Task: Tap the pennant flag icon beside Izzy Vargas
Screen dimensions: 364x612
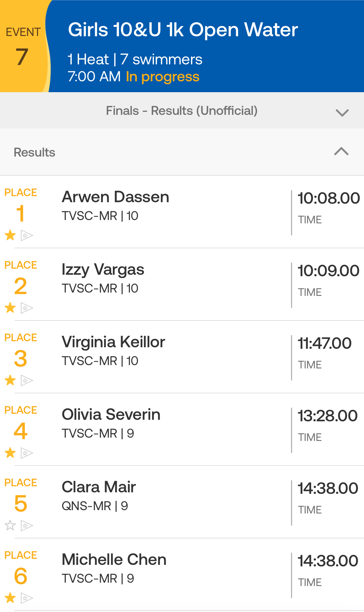Action: 27,308
